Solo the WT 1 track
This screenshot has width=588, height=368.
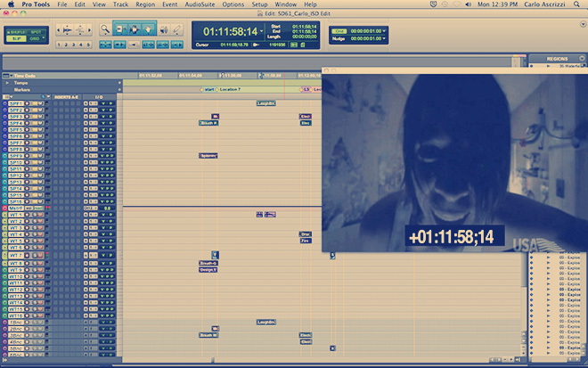(34, 215)
